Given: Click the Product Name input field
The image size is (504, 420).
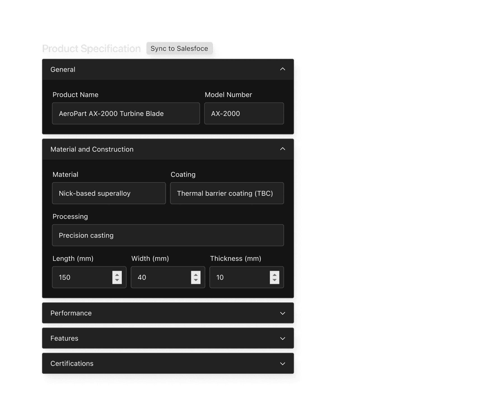Looking at the screenshot, I should [126, 113].
